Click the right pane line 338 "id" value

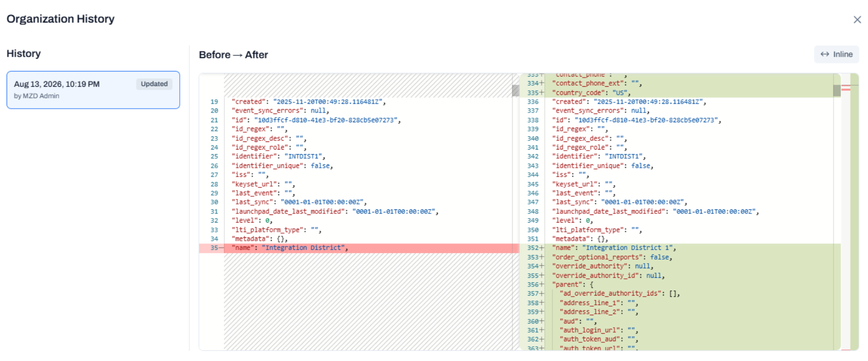point(646,120)
